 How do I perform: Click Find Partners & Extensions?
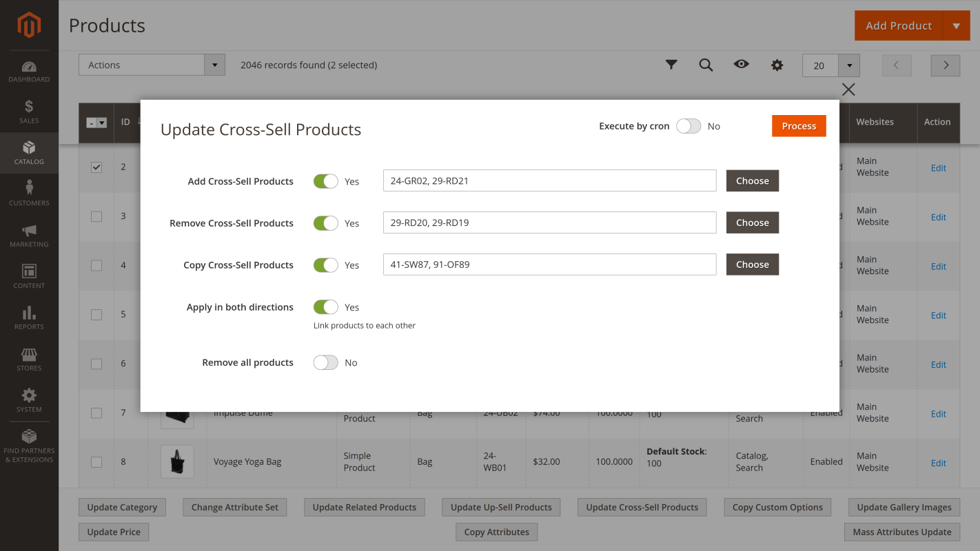29,446
